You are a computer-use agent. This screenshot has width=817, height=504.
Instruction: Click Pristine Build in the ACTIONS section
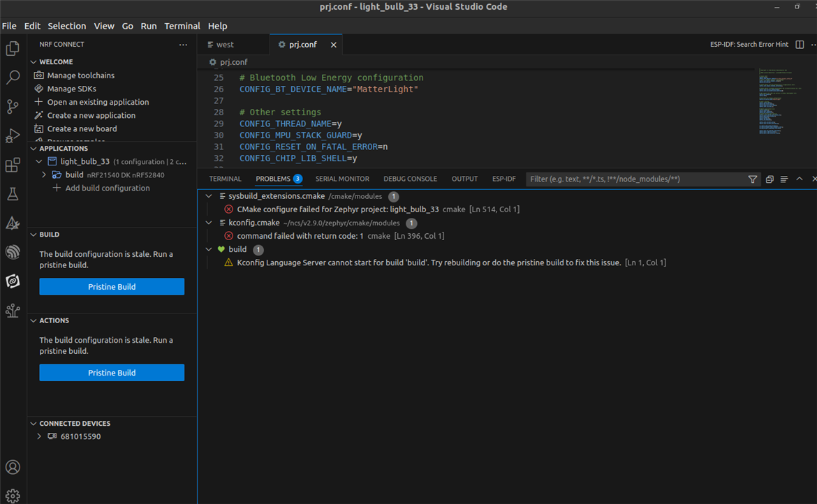(x=112, y=373)
